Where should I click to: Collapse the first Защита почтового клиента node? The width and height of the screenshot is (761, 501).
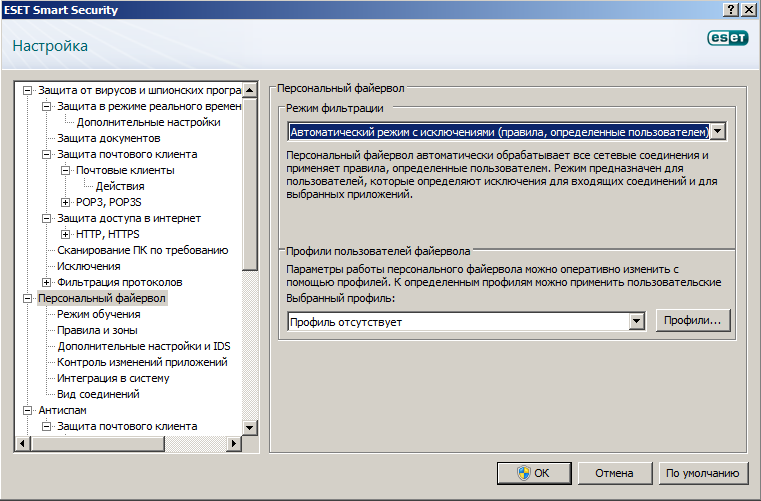(47, 154)
